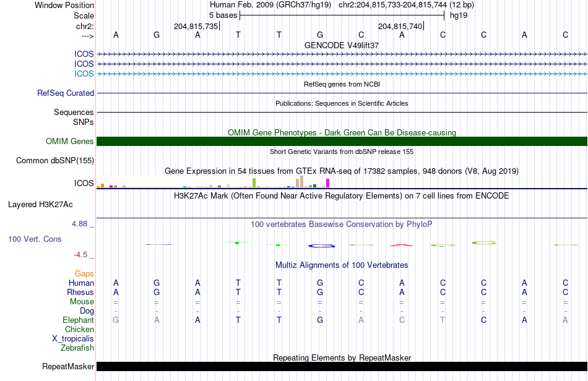Click the hg19 label beside scale bar
The height and width of the screenshot is (381, 588).
tap(459, 15)
